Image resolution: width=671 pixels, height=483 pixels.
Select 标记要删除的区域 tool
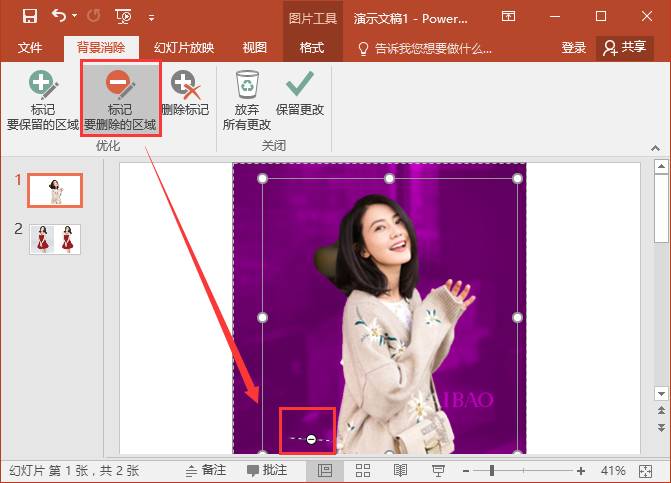[x=120, y=101]
